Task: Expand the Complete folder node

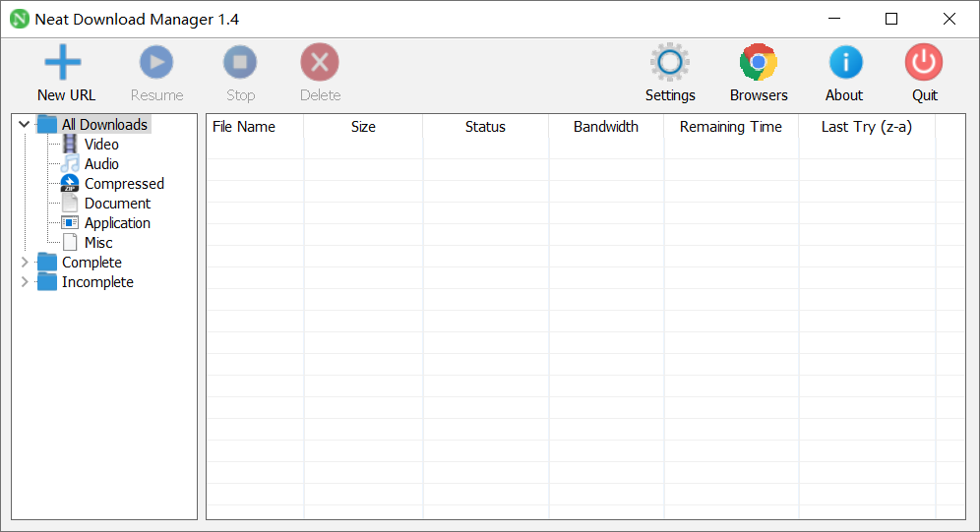Action: click(25, 263)
